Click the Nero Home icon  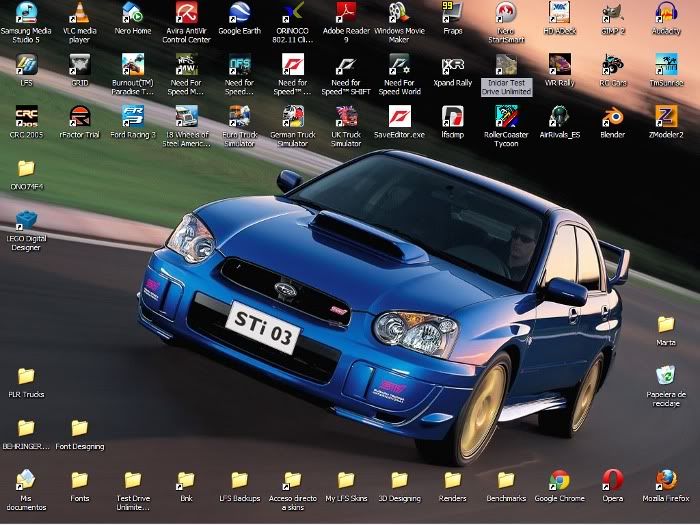click(132, 14)
